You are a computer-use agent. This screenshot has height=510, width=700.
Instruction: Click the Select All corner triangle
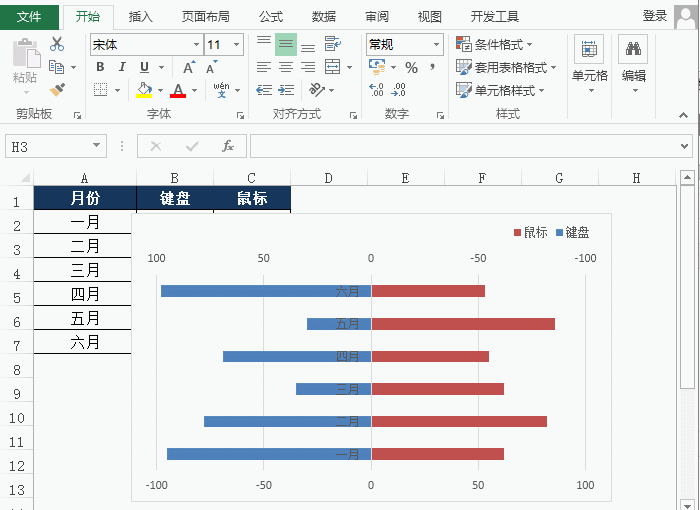click(x=25, y=178)
